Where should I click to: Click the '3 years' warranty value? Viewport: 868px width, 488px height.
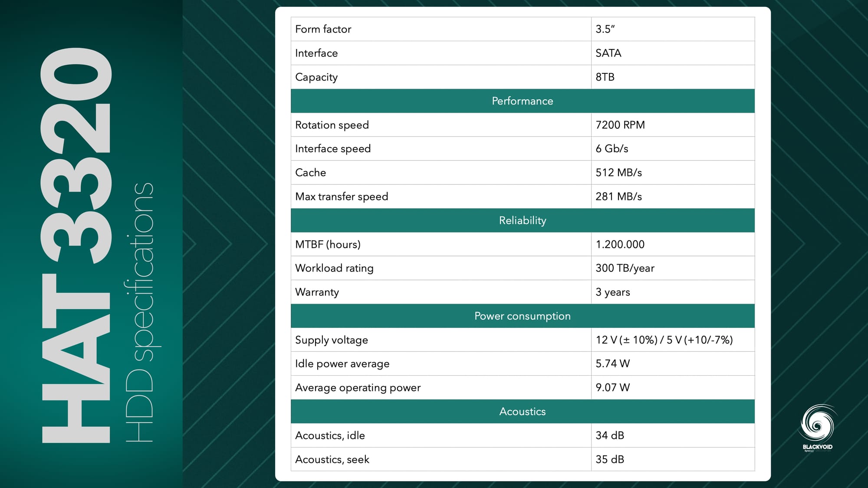(613, 292)
